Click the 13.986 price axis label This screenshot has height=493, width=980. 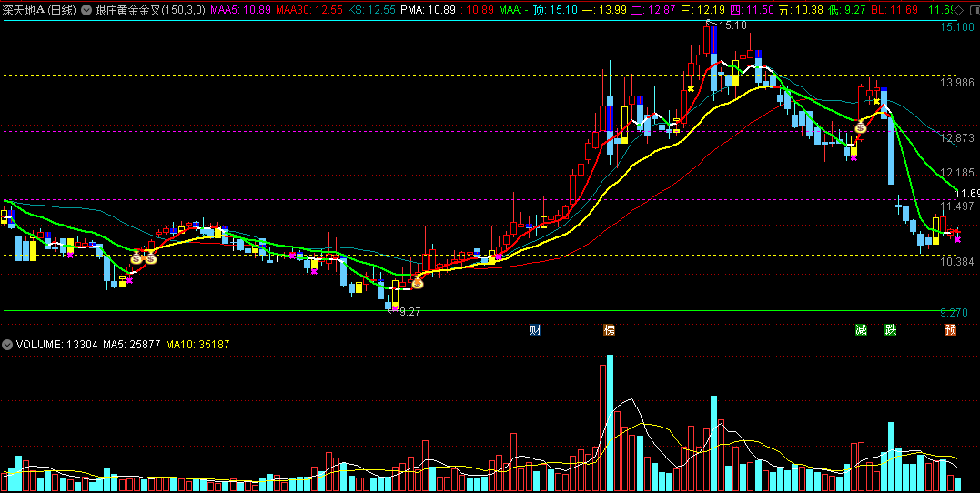[x=957, y=83]
